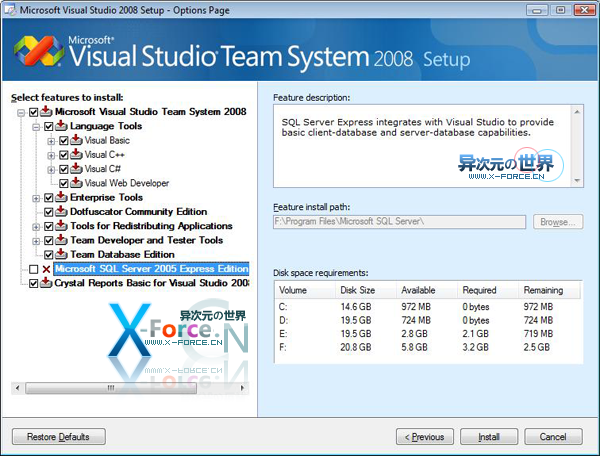
Task: Uncheck the Visual C# checkbox
Action: tap(64, 169)
